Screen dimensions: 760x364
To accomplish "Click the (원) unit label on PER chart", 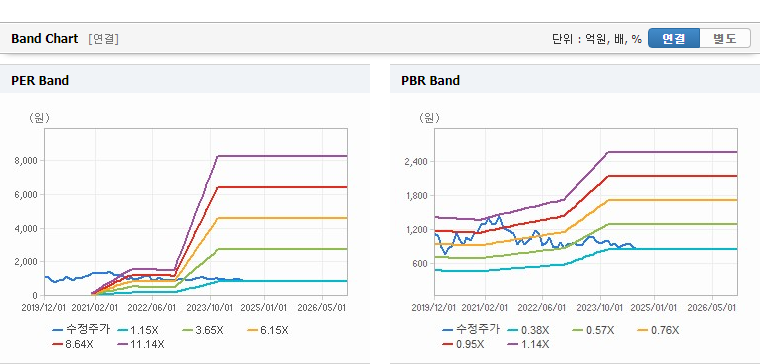I will coord(40,118).
